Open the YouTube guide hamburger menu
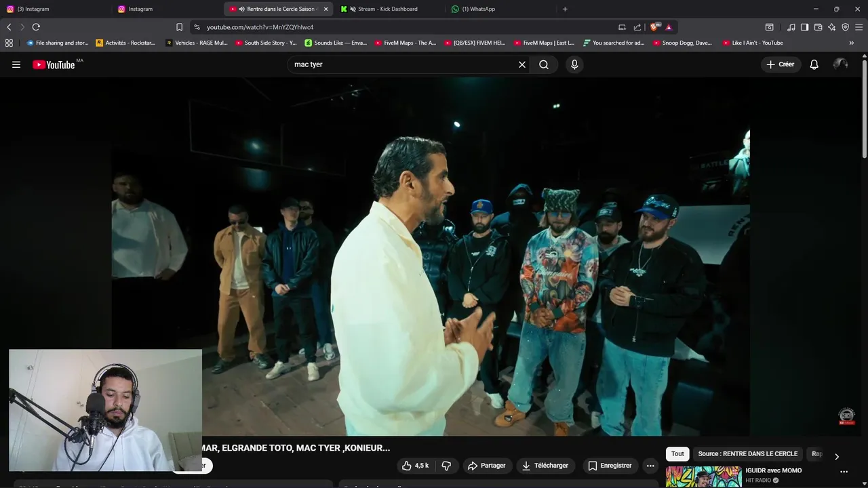The height and width of the screenshot is (488, 868). [x=16, y=64]
